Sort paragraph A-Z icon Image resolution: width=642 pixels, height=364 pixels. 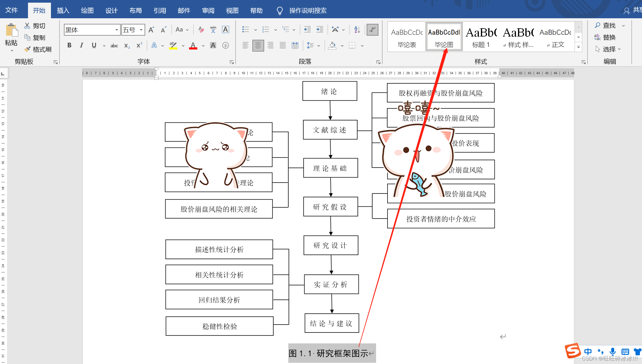pyautogui.click(x=357, y=29)
